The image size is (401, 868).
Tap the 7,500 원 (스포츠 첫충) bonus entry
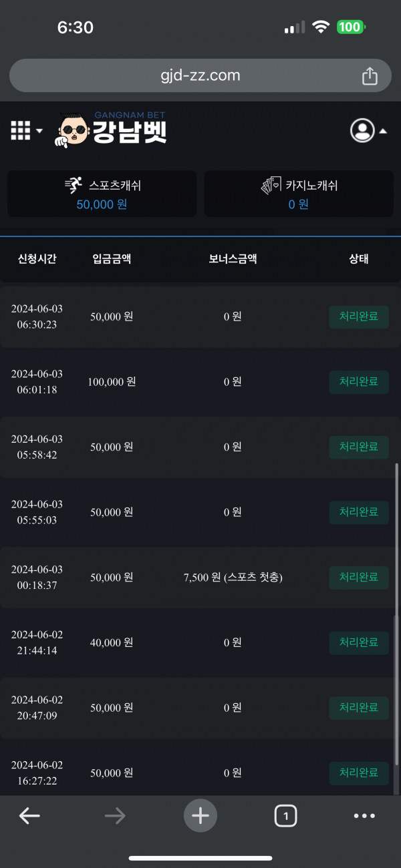pyautogui.click(x=233, y=577)
